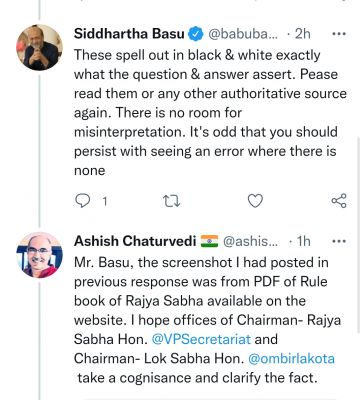Viewport: 364px width, 400px height.
Task: Share Siddhartha Basu's tweet
Action: [339, 201]
